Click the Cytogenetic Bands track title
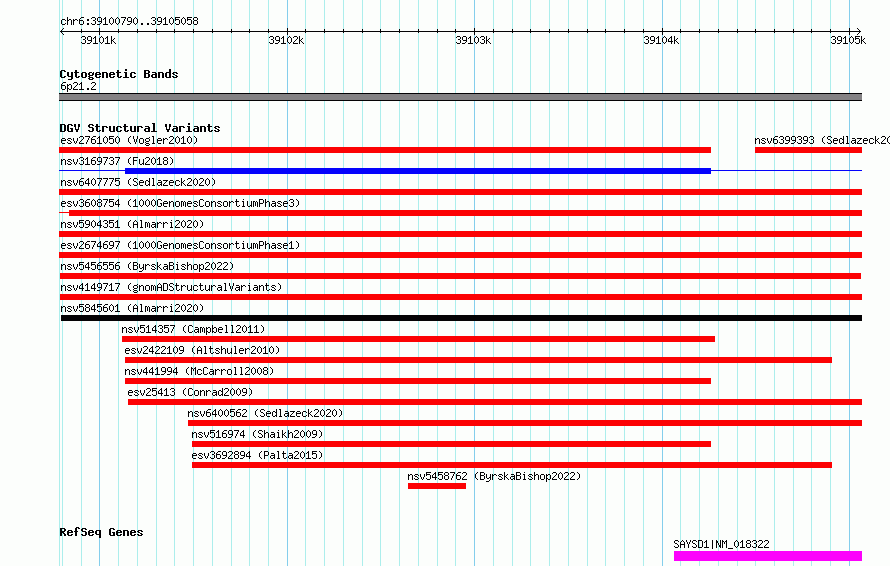890x566 pixels. tap(119, 74)
